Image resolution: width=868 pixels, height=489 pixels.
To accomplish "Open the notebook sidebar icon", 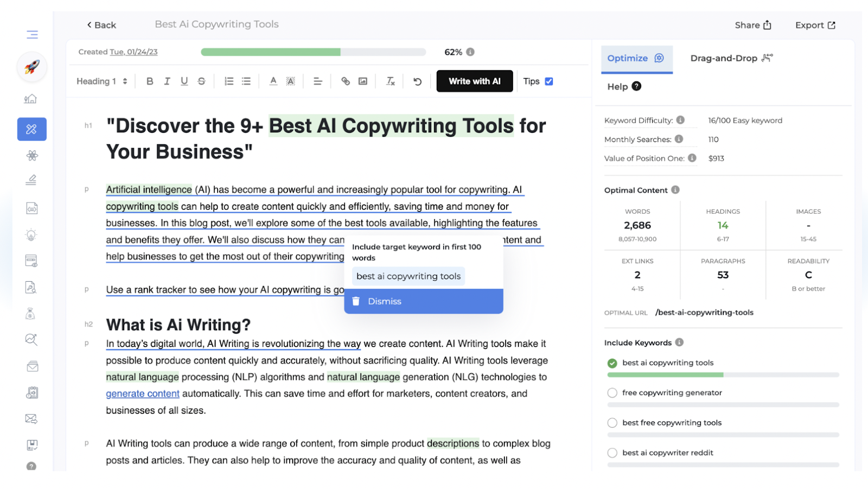I will [32, 392].
